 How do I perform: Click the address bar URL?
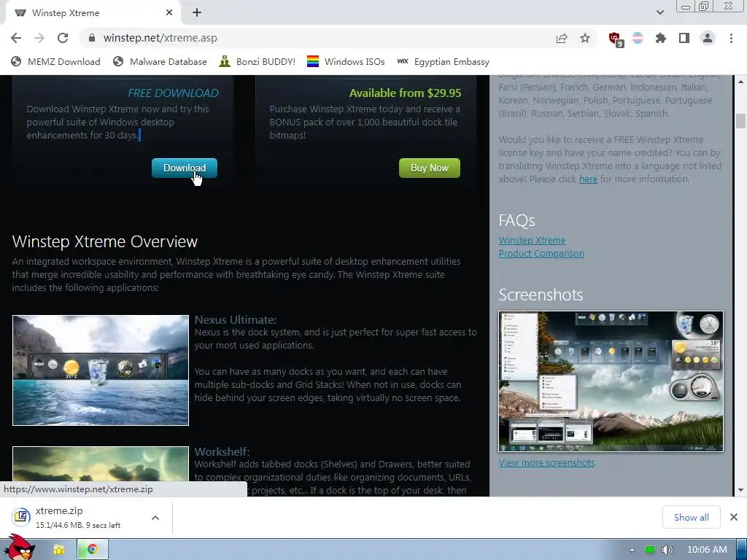pos(160,38)
